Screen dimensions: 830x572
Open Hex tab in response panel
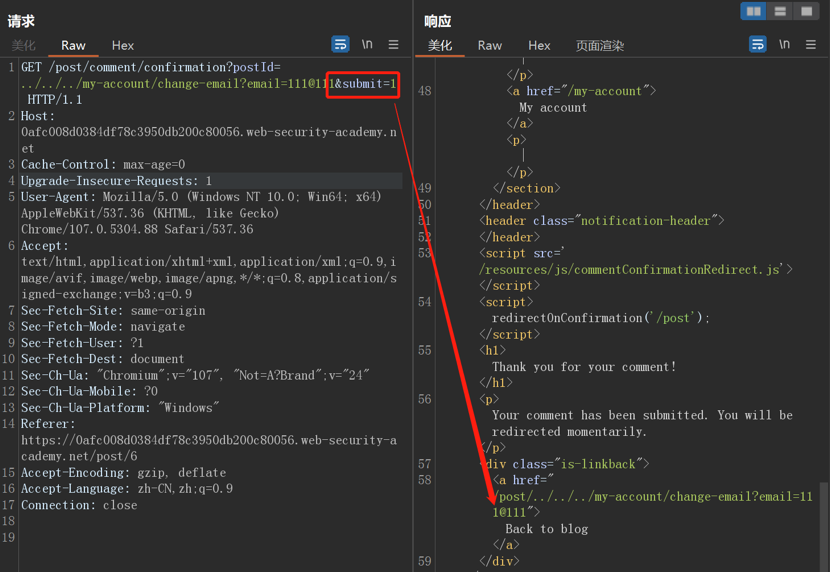539,46
